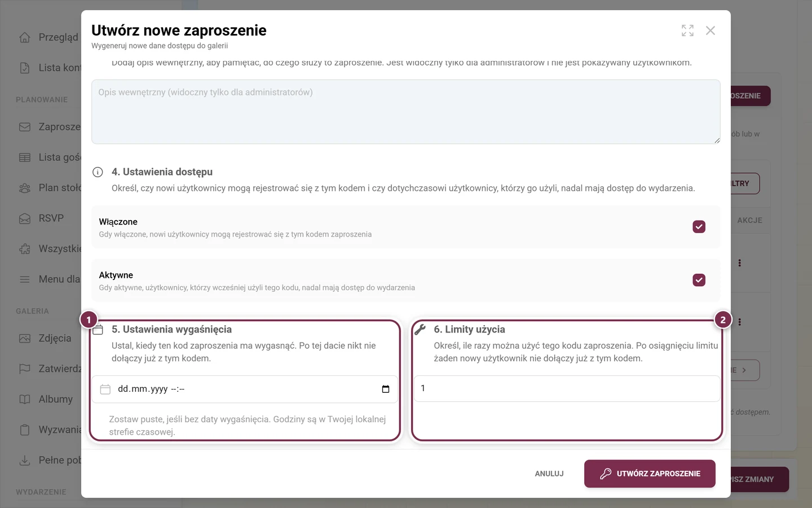Click the fullscreen expand icon in dialog header
This screenshot has height=508, width=812.
tap(687, 30)
